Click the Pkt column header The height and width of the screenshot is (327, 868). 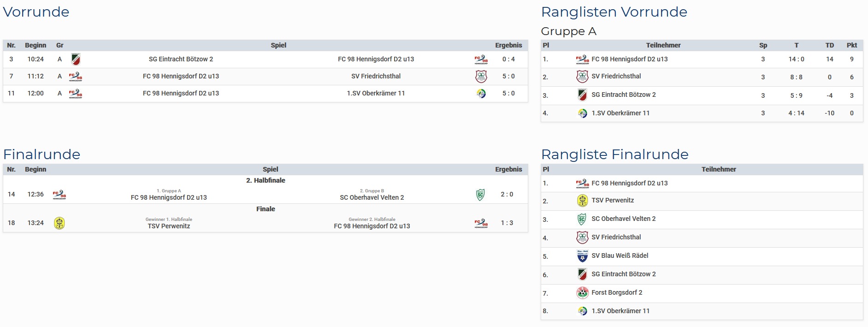[851, 45]
